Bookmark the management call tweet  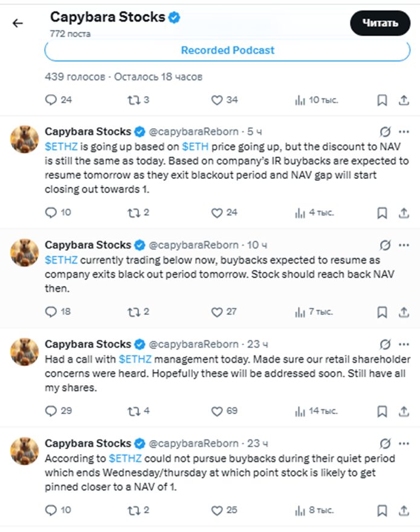382,411
